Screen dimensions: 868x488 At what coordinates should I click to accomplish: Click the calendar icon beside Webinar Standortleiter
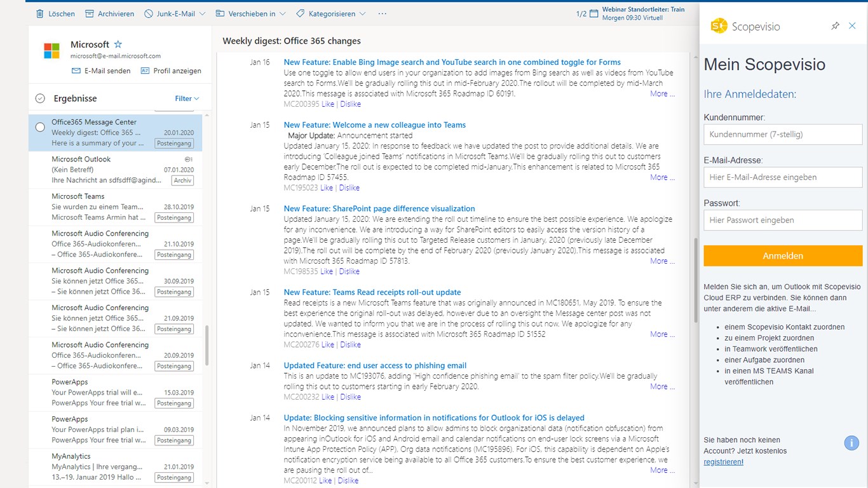(x=594, y=13)
